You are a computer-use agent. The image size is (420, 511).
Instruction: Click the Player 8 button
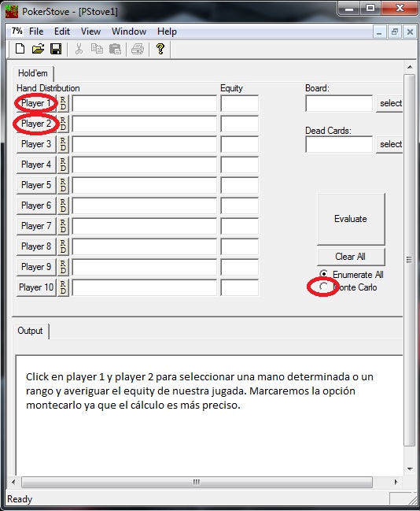click(x=36, y=246)
